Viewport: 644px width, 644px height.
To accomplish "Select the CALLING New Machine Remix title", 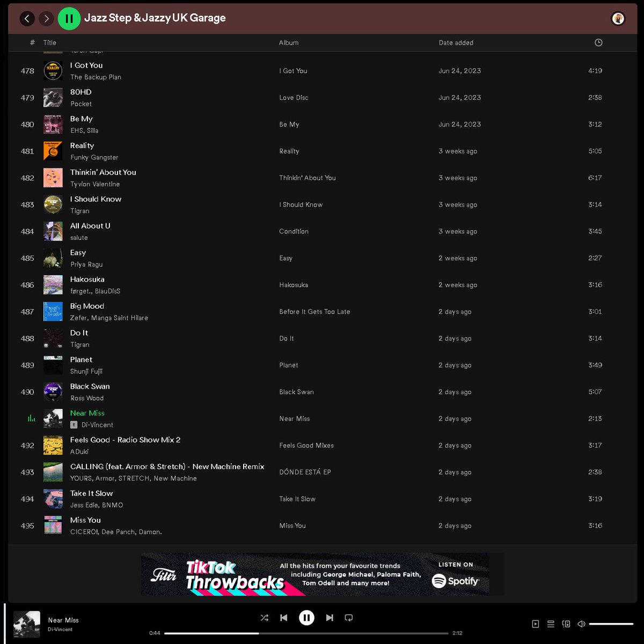I will point(167,466).
